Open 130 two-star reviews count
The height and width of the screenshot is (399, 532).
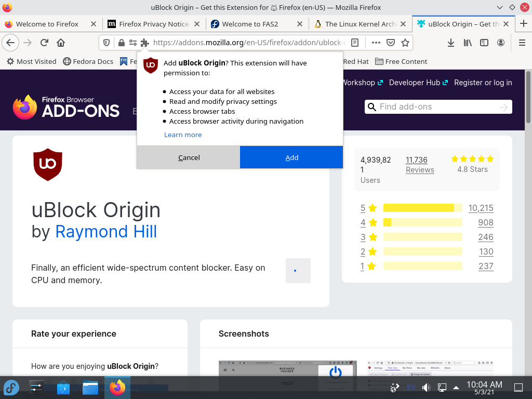click(x=486, y=251)
